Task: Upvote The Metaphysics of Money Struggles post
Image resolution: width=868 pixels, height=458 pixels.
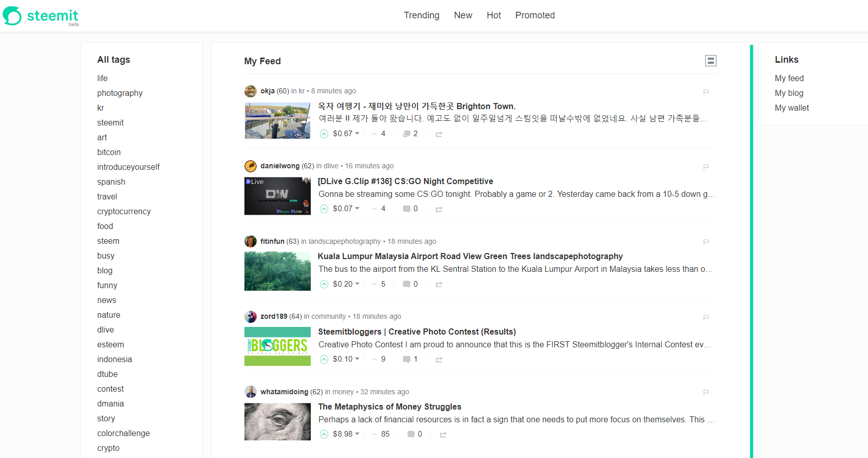Action: coord(324,434)
